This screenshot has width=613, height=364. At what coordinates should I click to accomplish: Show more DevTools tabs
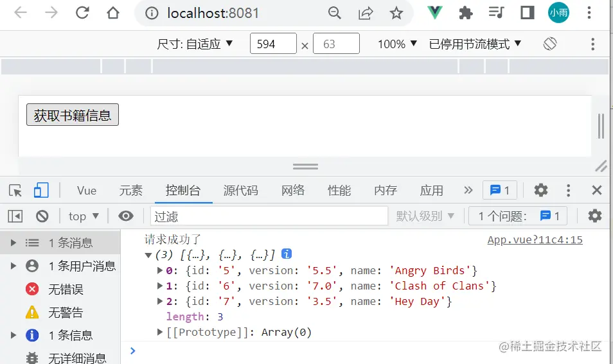click(x=468, y=190)
